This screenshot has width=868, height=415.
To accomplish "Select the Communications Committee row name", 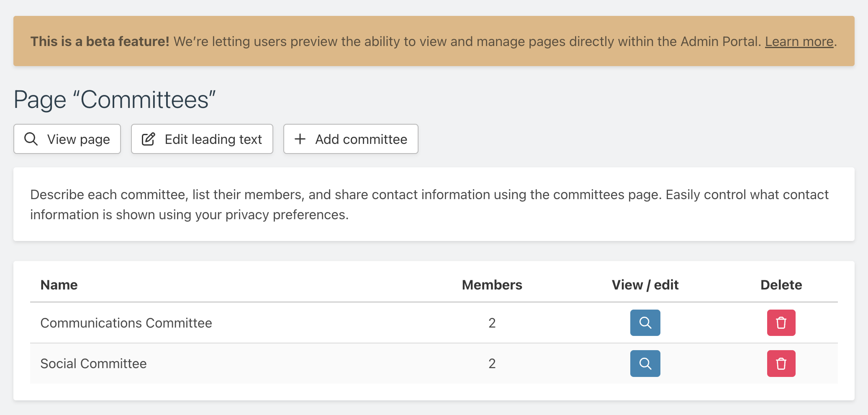I will point(126,323).
